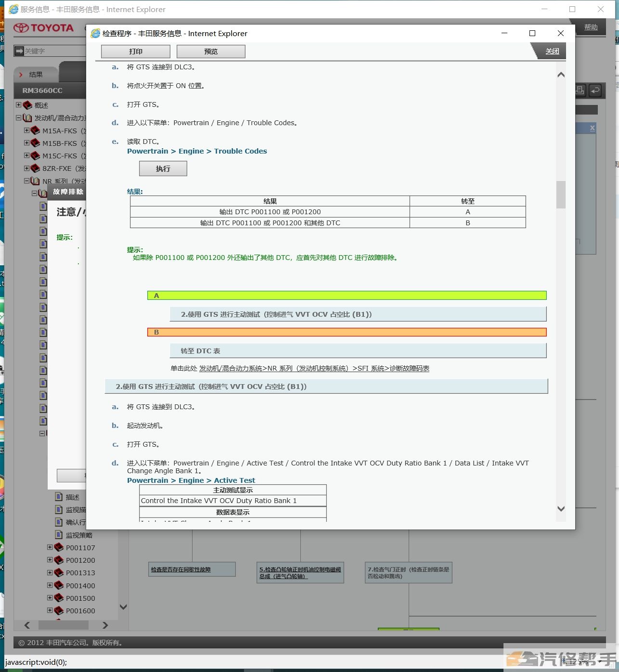The width and height of the screenshot is (619, 672).
Task: Expand the M15A-FKS tree node
Action: 26,130
